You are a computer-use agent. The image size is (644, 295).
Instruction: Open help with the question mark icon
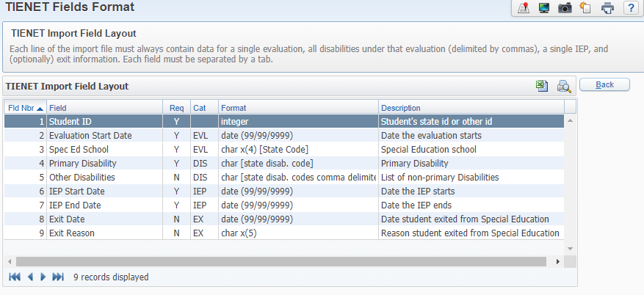(630, 8)
